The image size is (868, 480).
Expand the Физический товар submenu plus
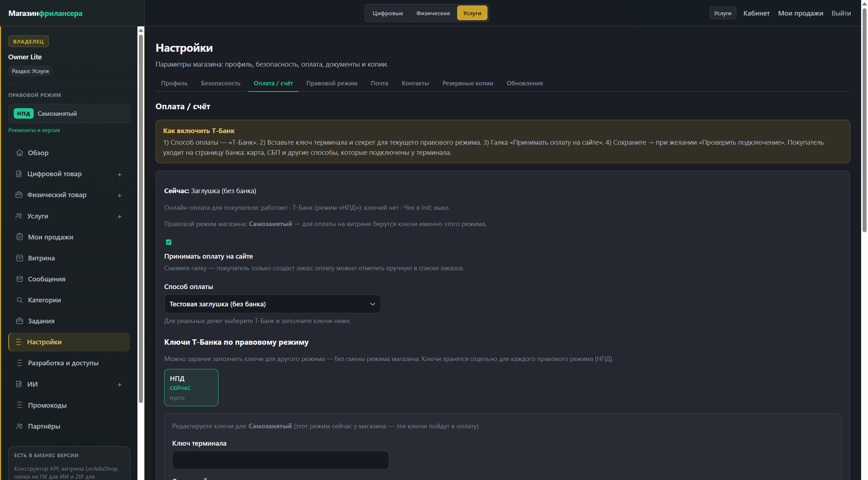pyautogui.click(x=119, y=195)
